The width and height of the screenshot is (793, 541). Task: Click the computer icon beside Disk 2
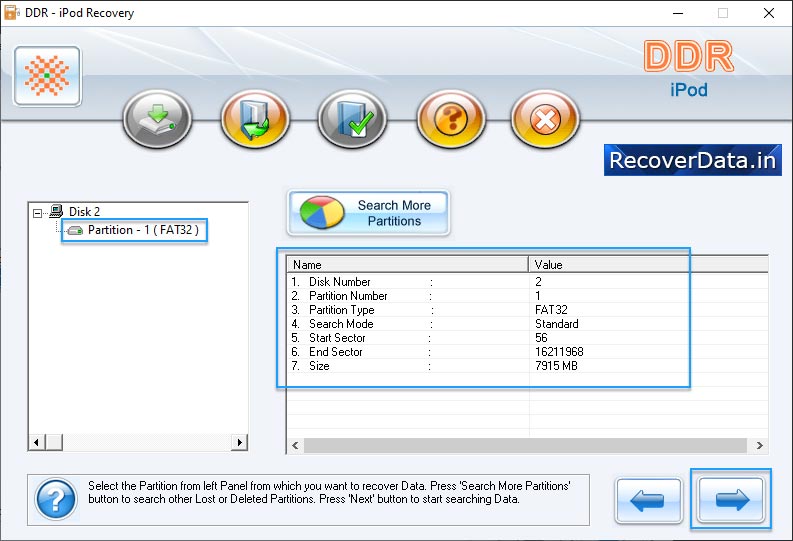pyautogui.click(x=56, y=211)
